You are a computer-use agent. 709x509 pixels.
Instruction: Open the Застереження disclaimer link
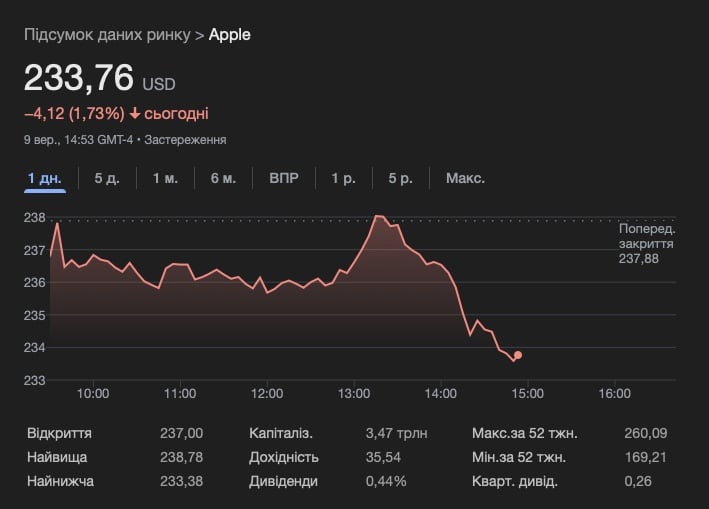pos(185,140)
